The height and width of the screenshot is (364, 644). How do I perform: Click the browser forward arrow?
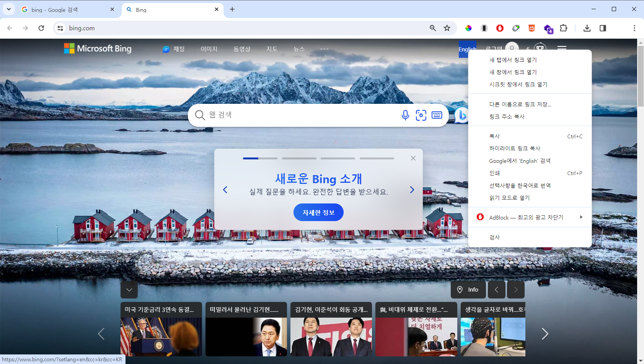click(x=25, y=28)
